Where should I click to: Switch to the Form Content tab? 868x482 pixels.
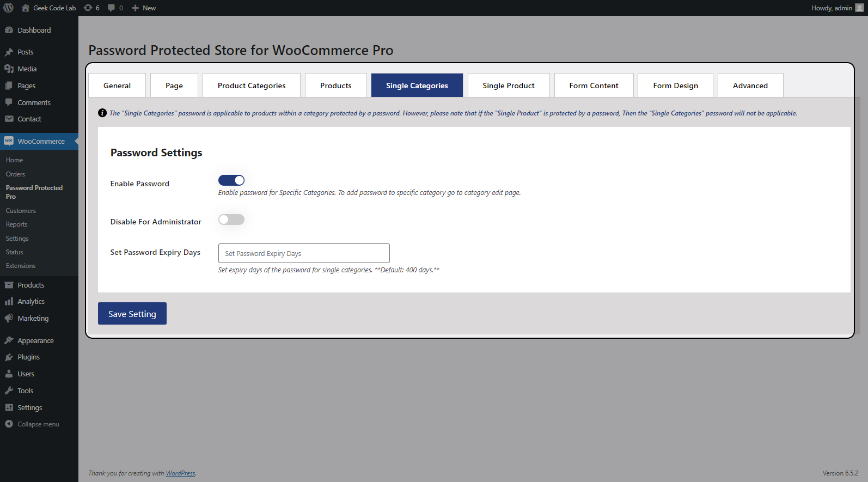tap(594, 86)
